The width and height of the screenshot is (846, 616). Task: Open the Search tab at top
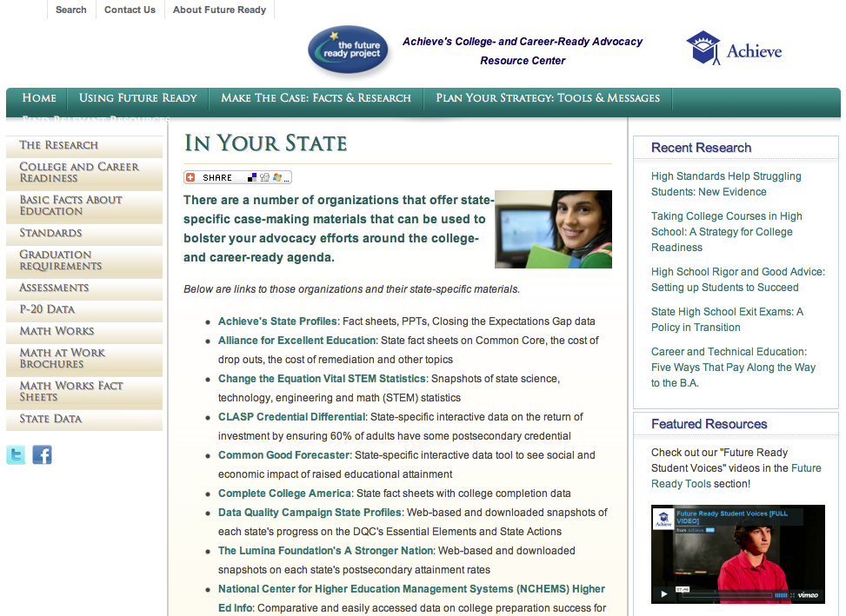coord(71,10)
